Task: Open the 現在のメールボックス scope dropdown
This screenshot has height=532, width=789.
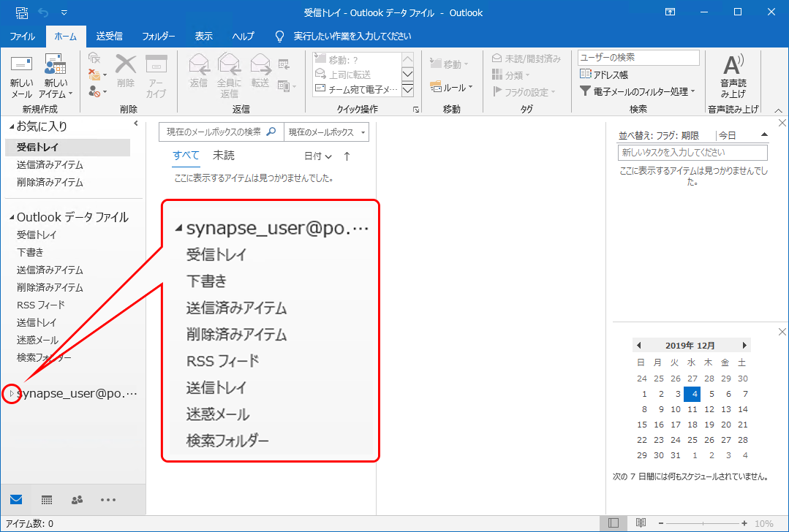Action: tap(327, 132)
